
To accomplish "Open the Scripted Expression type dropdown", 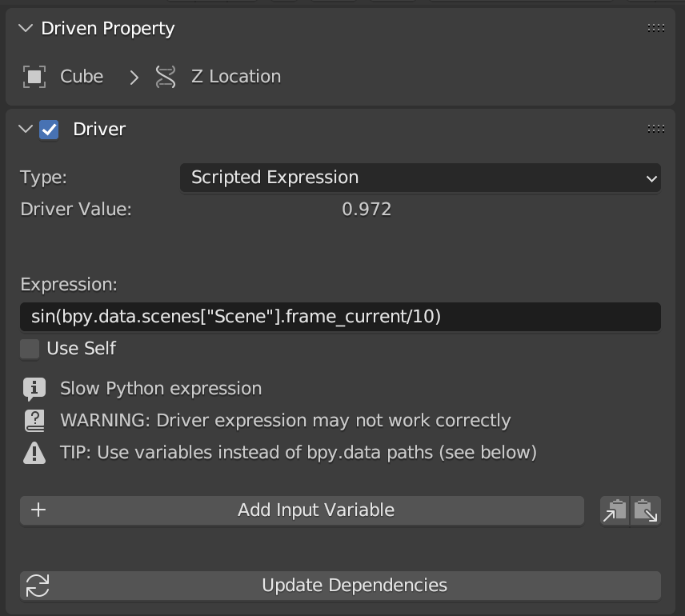I will tap(420, 178).
